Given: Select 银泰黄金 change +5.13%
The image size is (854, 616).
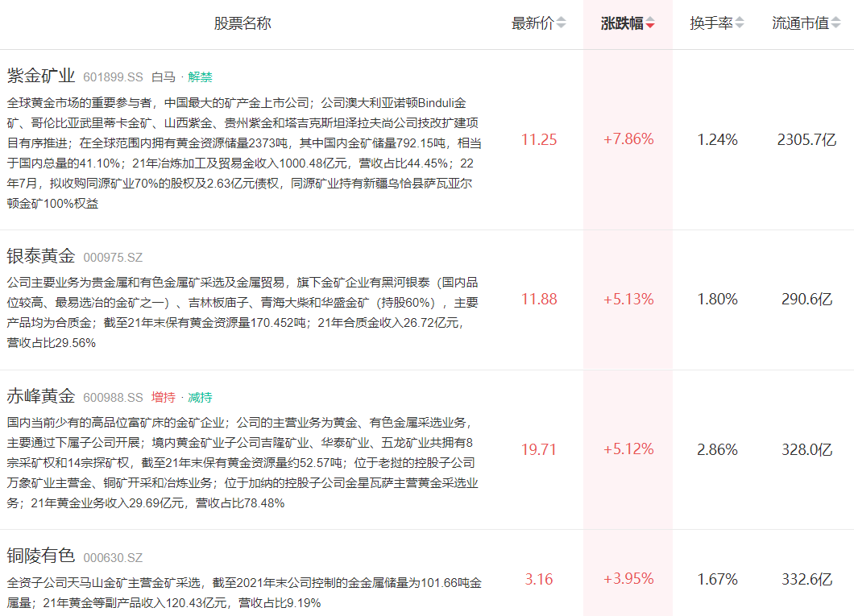Looking at the screenshot, I should coord(628,300).
